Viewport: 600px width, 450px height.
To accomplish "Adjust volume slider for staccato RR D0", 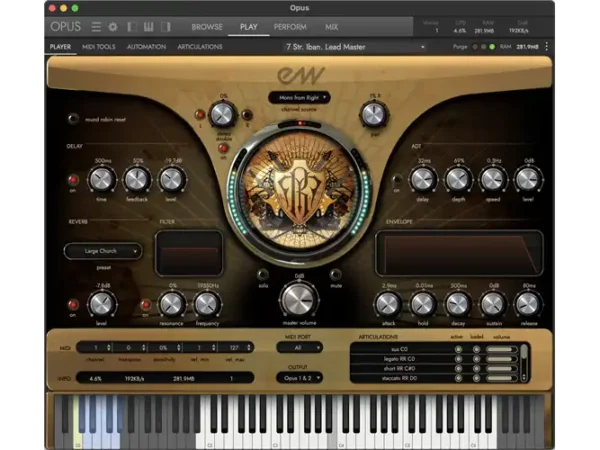I will [x=501, y=378].
